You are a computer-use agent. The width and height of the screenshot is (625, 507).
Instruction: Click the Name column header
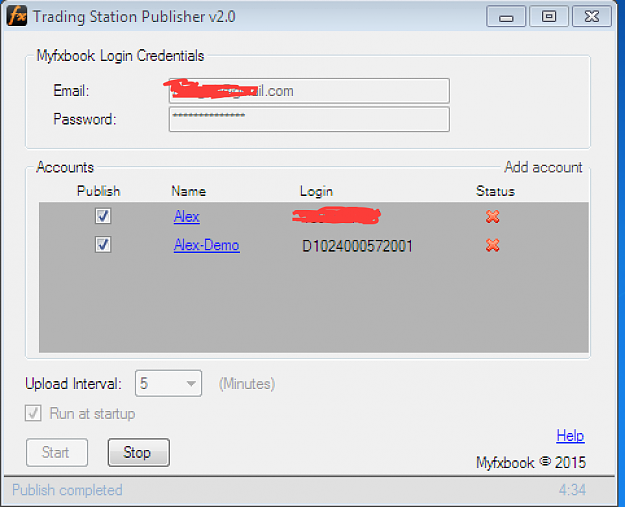coord(189,191)
